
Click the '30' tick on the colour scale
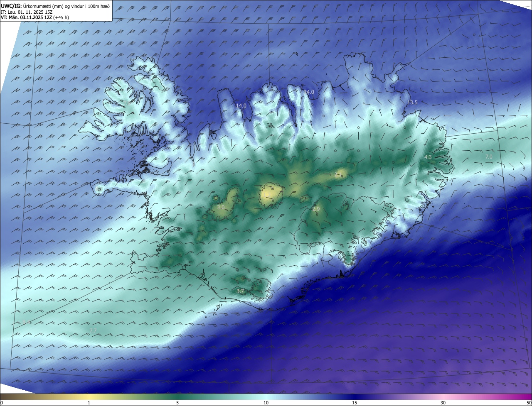[x=443, y=403]
